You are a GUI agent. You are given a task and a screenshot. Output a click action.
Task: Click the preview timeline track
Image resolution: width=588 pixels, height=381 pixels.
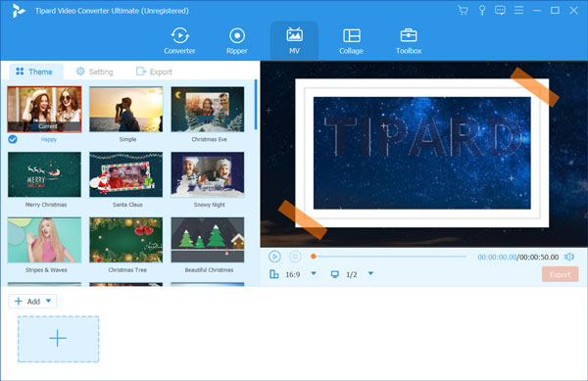[390, 257]
